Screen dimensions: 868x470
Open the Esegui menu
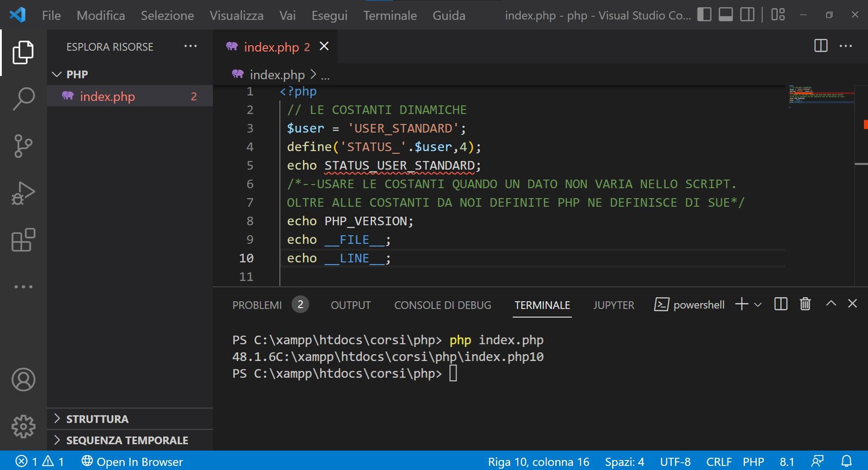(330, 15)
